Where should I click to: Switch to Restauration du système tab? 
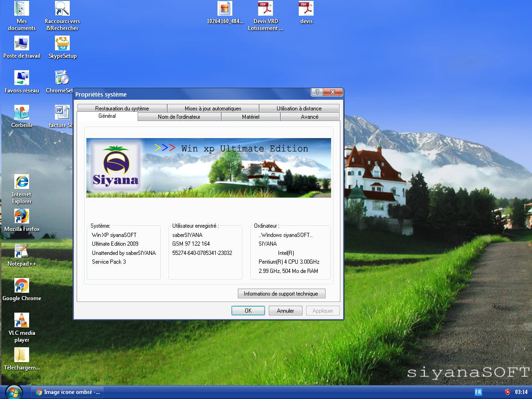pos(122,108)
